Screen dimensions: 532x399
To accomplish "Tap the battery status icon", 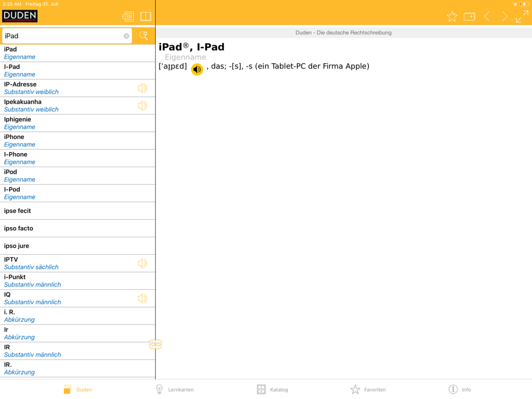I will [525, 4].
